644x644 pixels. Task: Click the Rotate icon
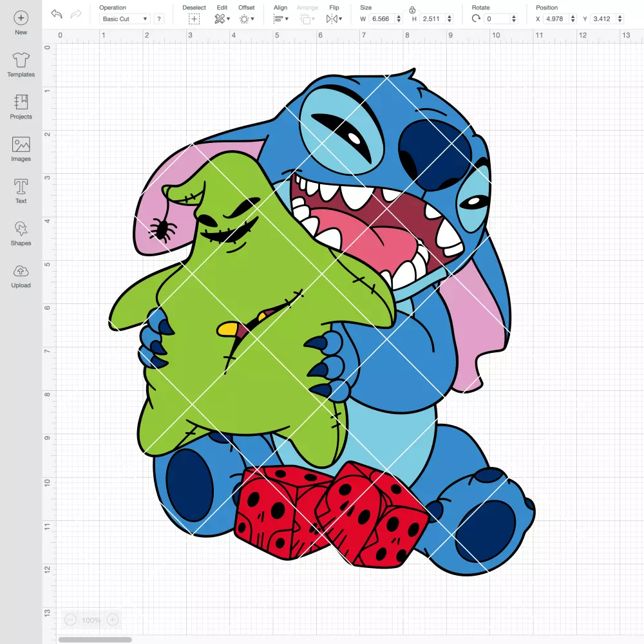tap(476, 19)
